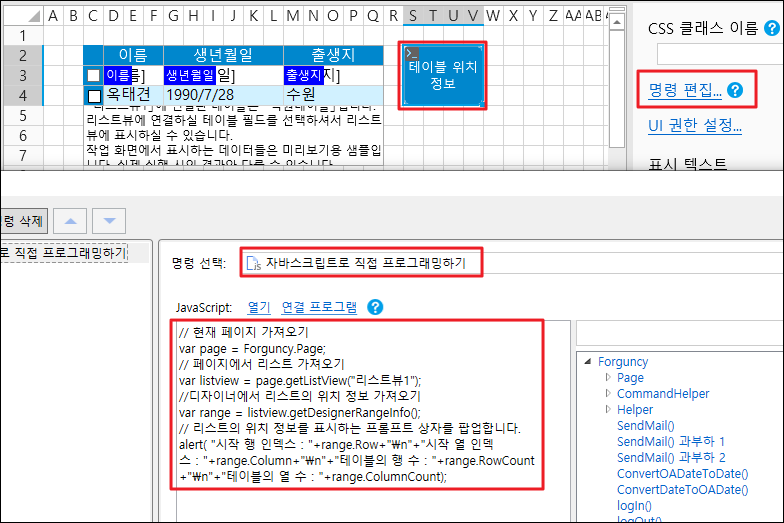Check the checkbox beside 옥태견
This screenshot has width=784, height=523.
point(94,96)
